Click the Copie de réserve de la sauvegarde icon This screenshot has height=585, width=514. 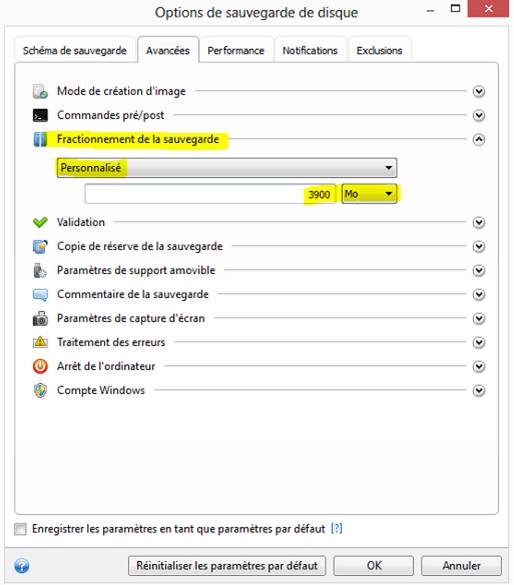tap(40, 247)
